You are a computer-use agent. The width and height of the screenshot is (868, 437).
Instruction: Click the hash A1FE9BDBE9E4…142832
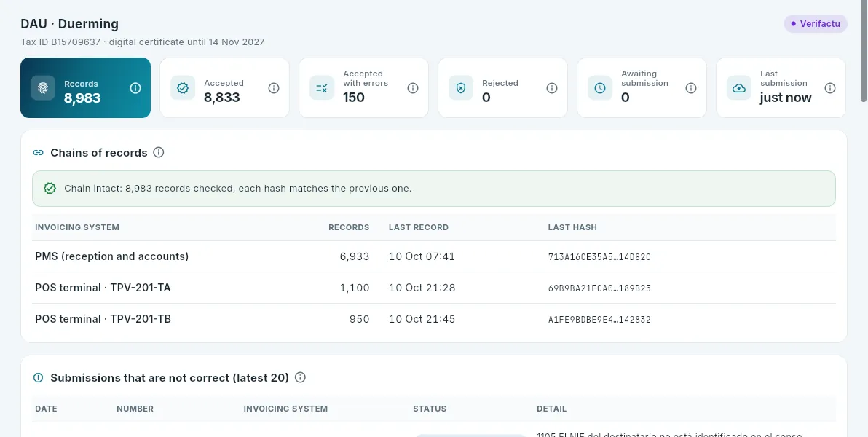[x=599, y=320]
